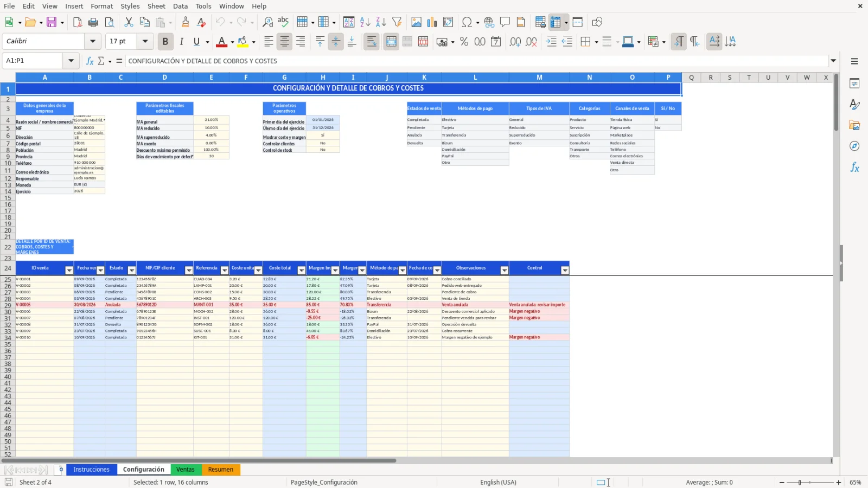Click the zoom in plus button

coord(839,482)
